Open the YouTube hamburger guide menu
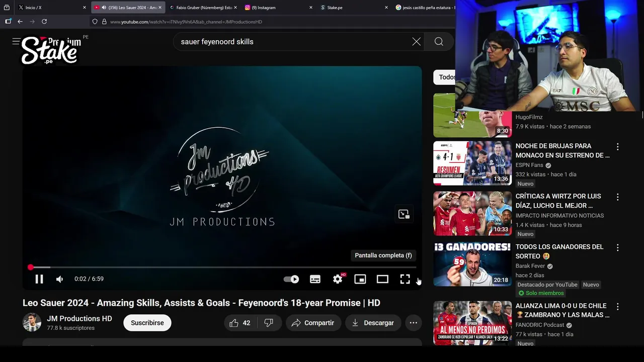Image resolution: width=644 pixels, height=362 pixels. [x=16, y=42]
